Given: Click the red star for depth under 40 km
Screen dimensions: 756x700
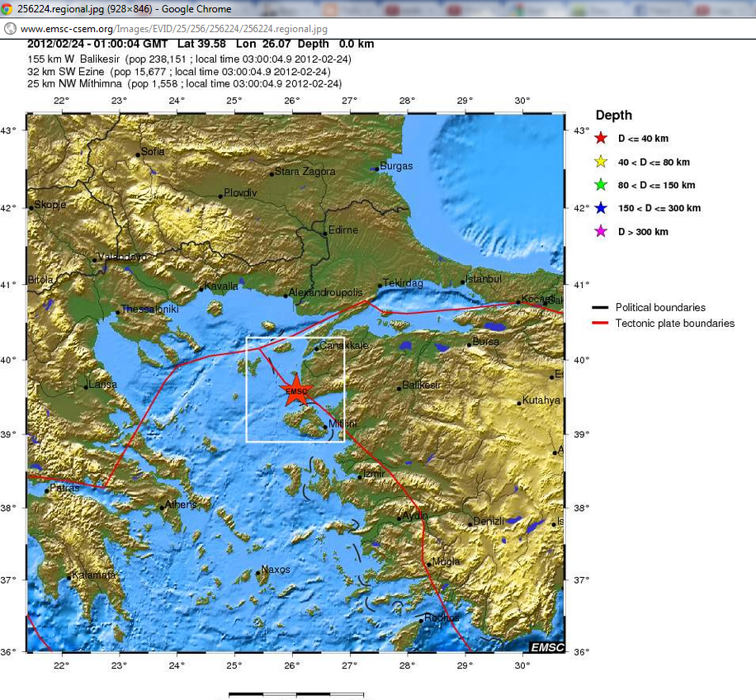Looking at the screenshot, I should point(601,139).
